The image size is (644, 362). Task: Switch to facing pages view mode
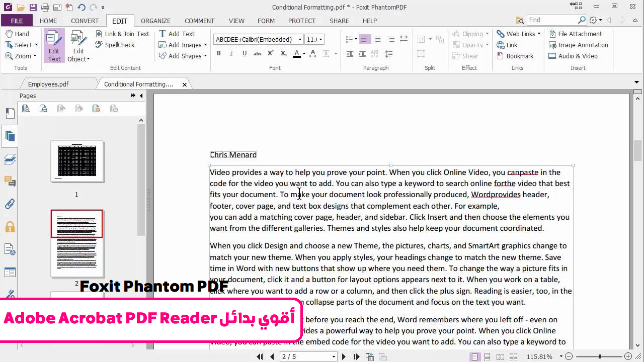pyautogui.click(x=500, y=356)
